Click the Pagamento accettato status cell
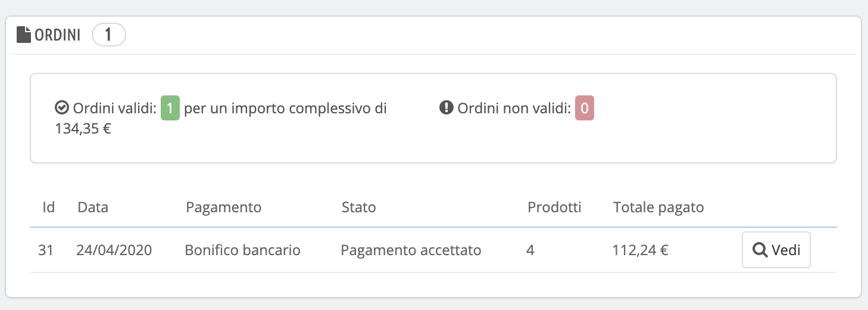 [411, 250]
